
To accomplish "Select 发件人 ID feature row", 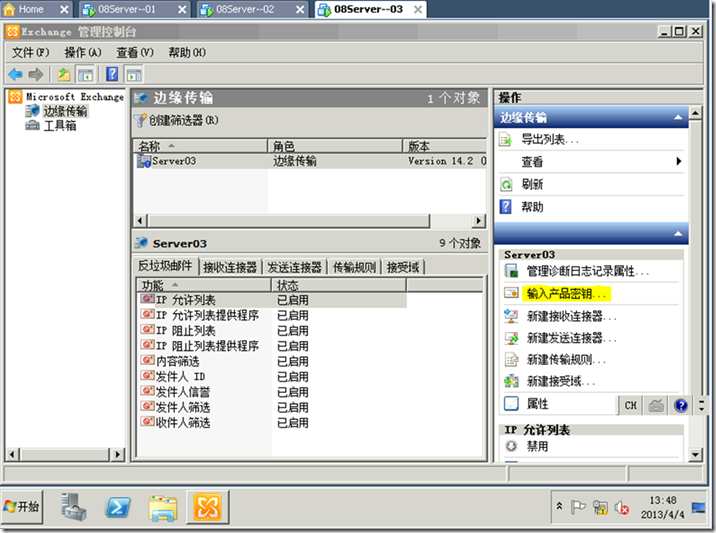I will pos(272,376).
